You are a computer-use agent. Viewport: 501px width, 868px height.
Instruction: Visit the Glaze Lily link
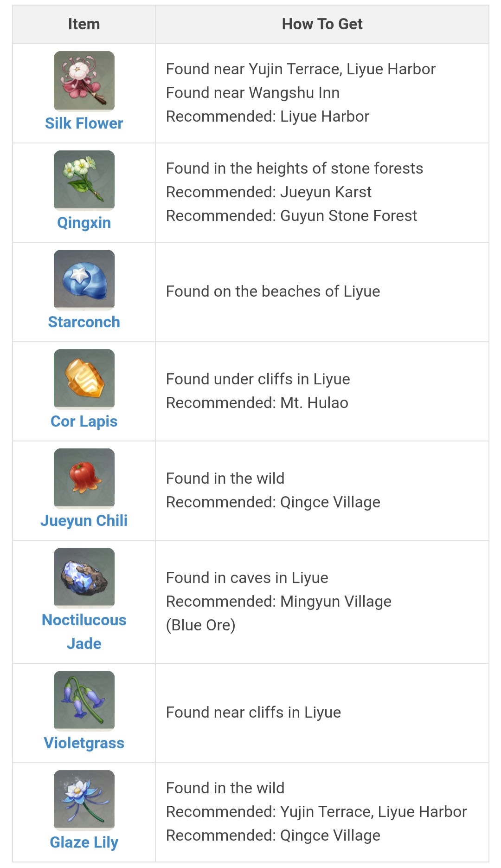84,842
